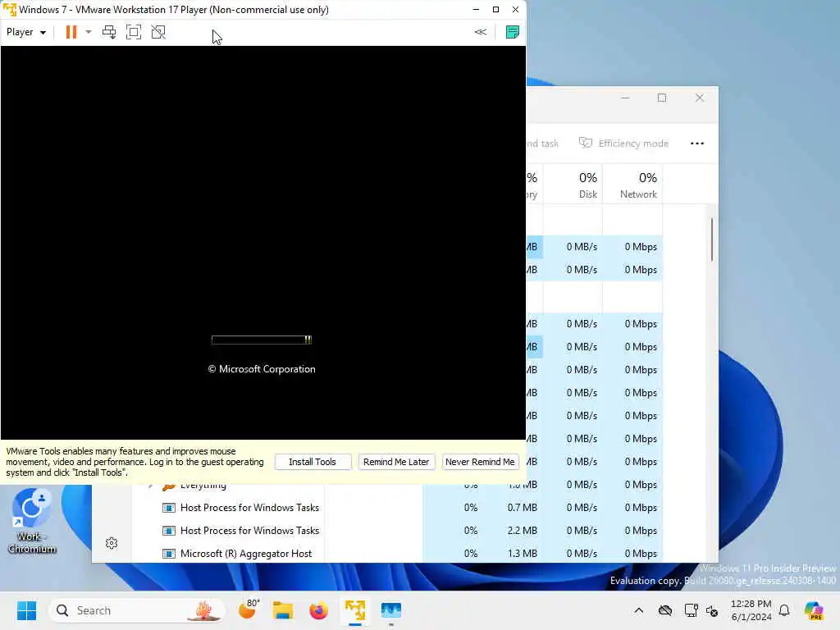
Task: Launch Firefox from the taskbar
Action: pyautogui.click(x=319, y=610)
